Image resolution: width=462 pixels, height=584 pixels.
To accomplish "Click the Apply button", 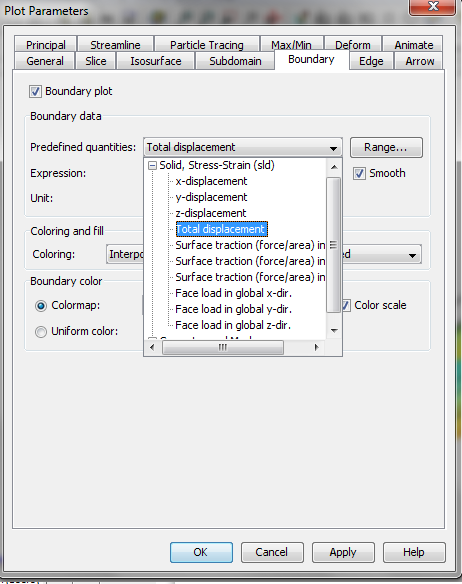I will point(343,552).
